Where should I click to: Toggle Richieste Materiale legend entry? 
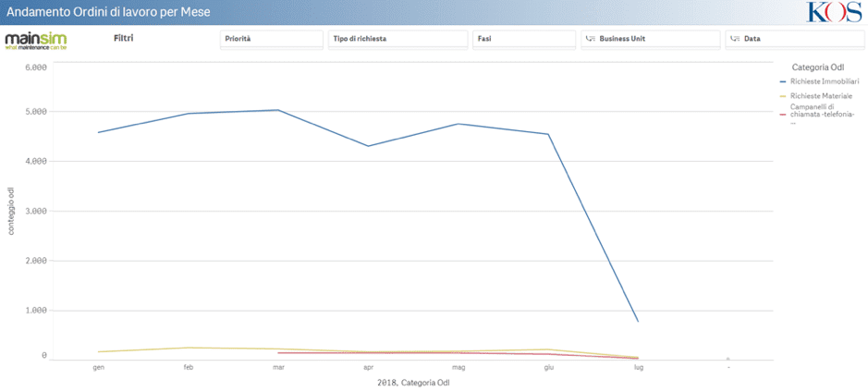point(816,95)
